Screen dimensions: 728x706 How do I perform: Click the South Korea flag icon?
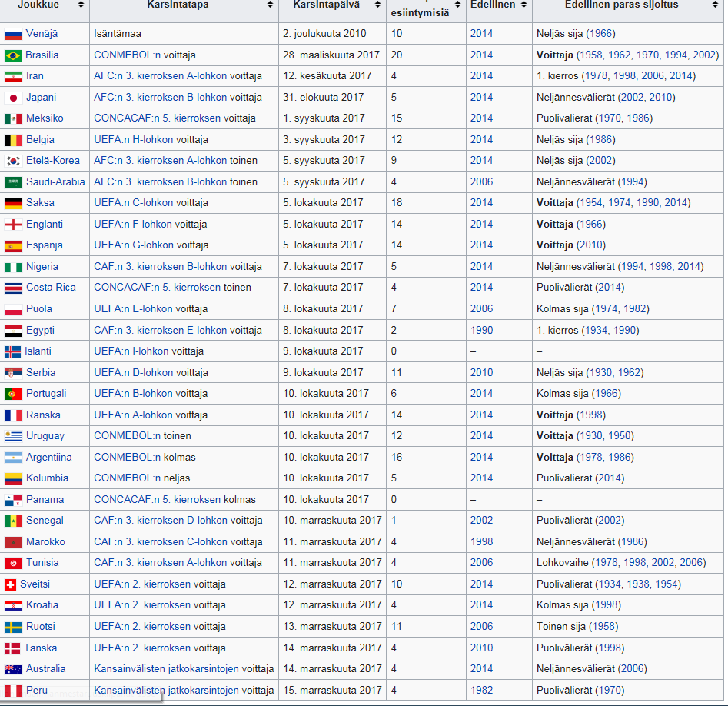(x=13, y=161)
